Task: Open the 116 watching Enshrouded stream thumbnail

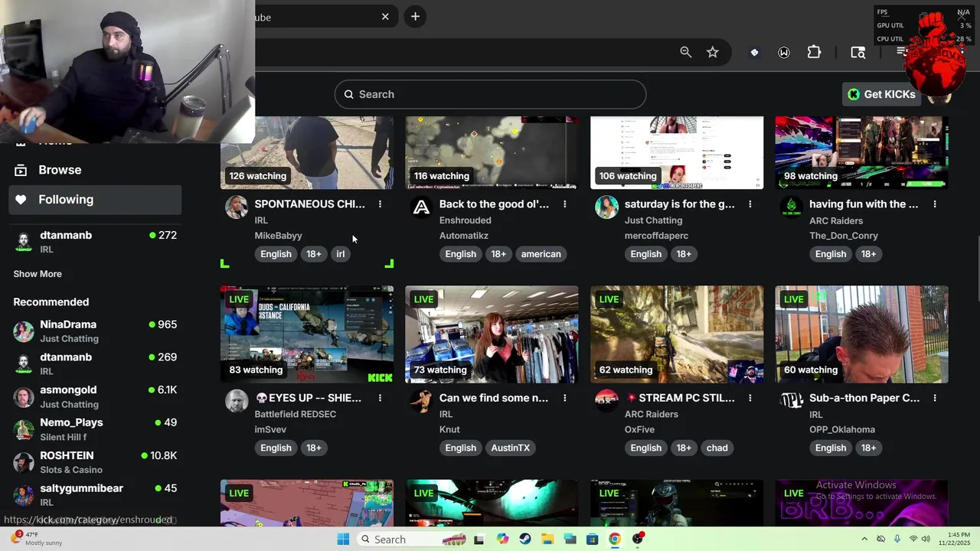Action: click(x=492, y=153)
